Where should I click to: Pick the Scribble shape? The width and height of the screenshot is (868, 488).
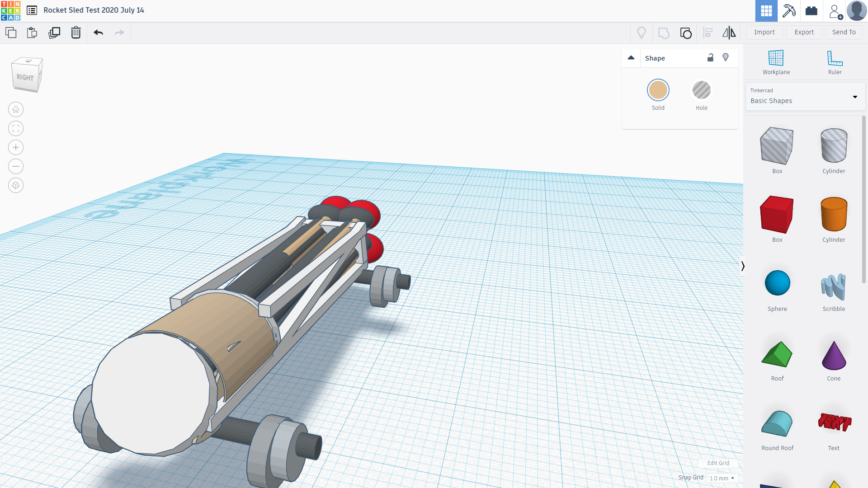pyautogui.click(x=833, y=286)
